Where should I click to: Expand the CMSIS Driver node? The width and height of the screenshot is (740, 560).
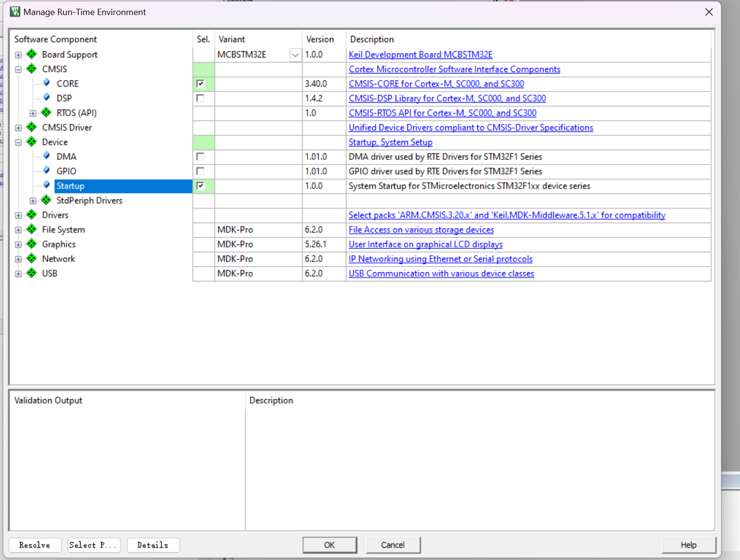(x=18, y=128)
